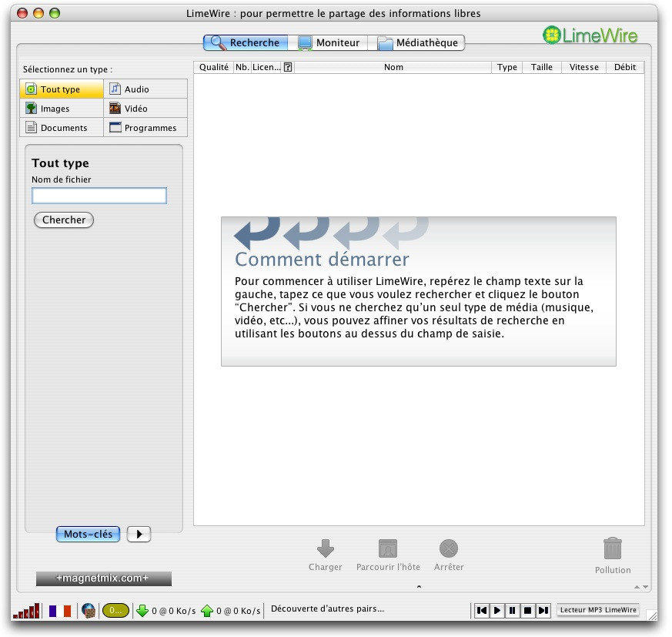The width and height of the screenshot is (672, 637).
Task: Click the firewall globe status icon
Action: (x=89, y=611)
